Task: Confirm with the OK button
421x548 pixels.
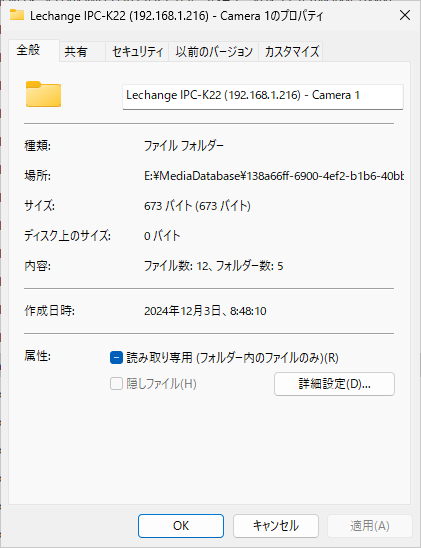Action: [181, 526]
